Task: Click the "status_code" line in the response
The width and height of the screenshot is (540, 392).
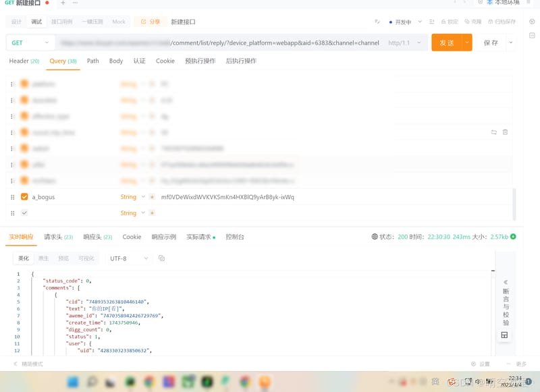Action: point(67,281)
